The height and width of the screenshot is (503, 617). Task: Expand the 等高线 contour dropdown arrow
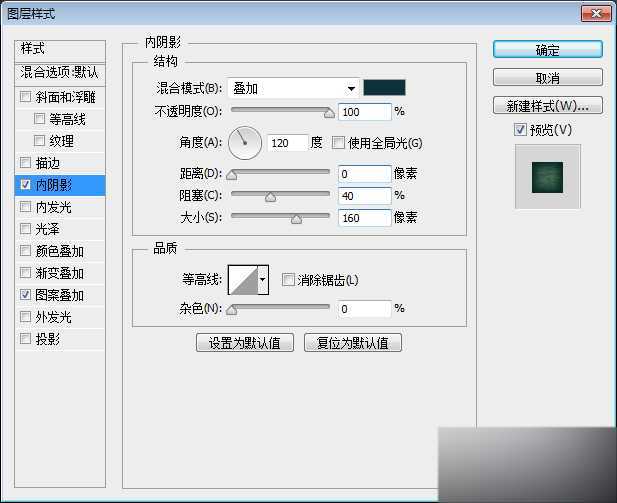[263, 281]
